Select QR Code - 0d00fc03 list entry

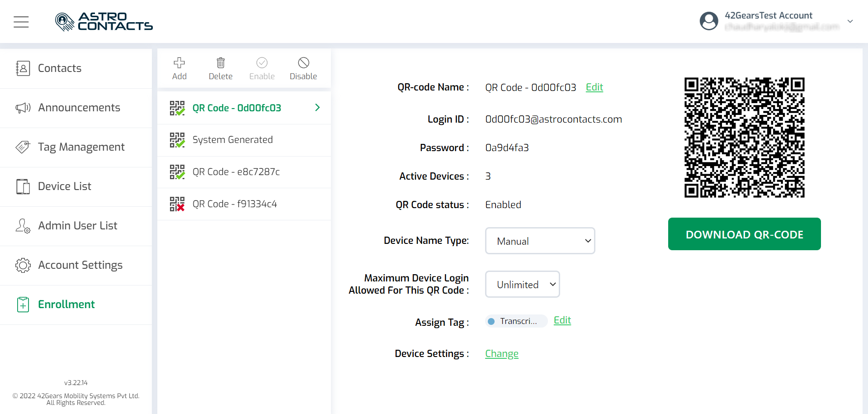pos(244,108)
